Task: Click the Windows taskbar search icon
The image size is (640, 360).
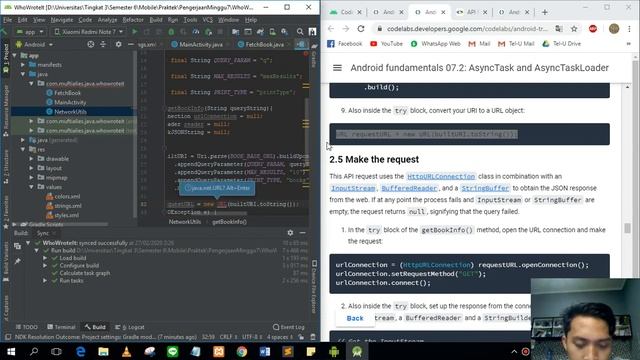Action: [x=34, y=351]
